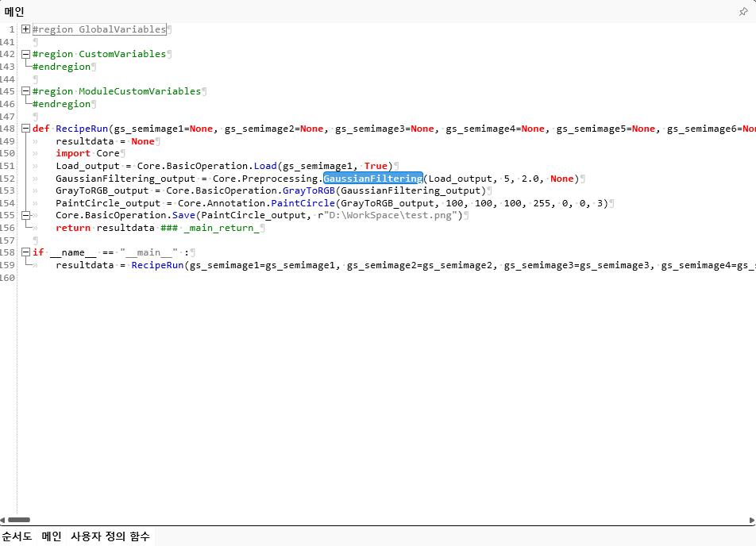Click the horizontal scrollbar thumb
Image resolution: width=756 pixels, height=546 pixels.
coord(17,520)
